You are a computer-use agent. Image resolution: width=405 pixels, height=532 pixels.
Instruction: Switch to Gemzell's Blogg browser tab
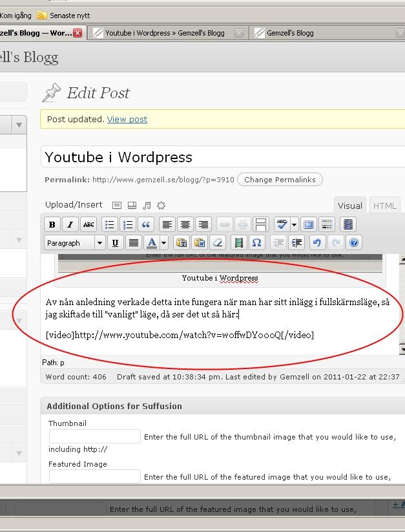327,33
